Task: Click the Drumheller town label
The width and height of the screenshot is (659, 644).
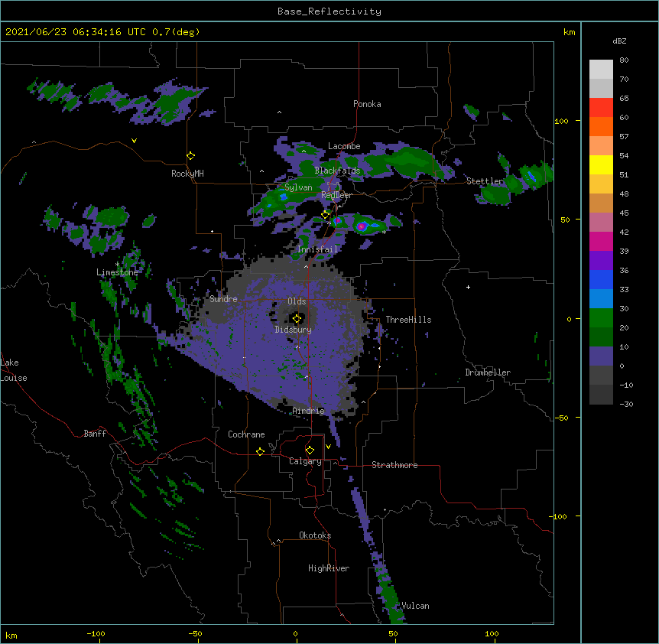Action: 488,372
